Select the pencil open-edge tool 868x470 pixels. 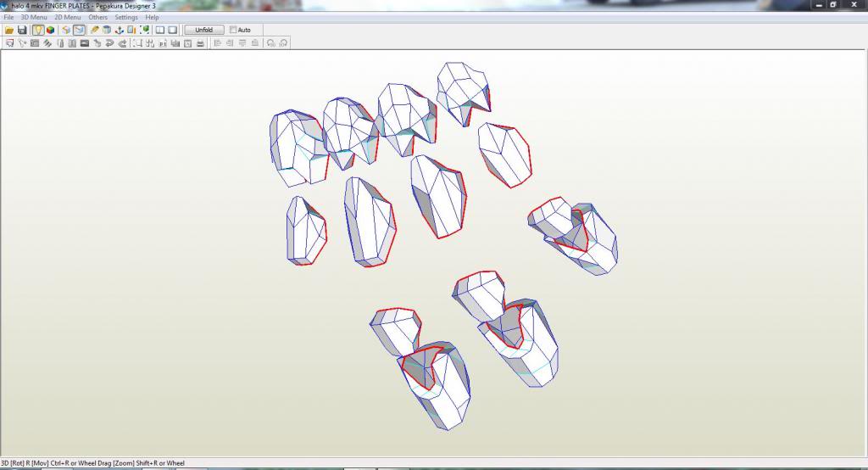95,30
